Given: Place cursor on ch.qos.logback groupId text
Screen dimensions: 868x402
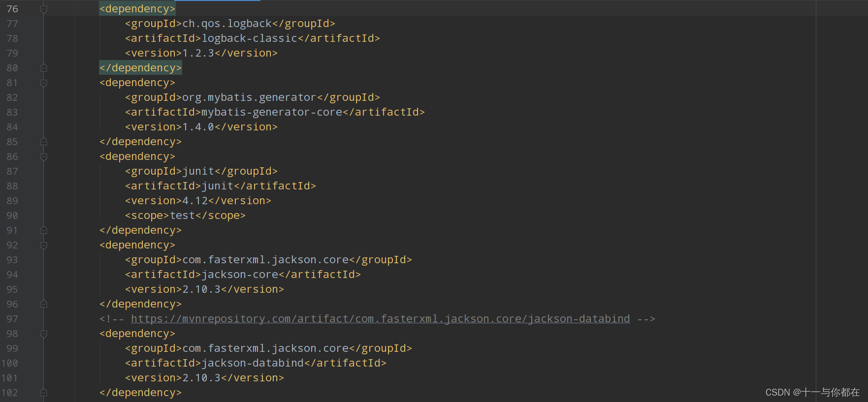Looking at the screenshot, I should (x=227, y=24).
